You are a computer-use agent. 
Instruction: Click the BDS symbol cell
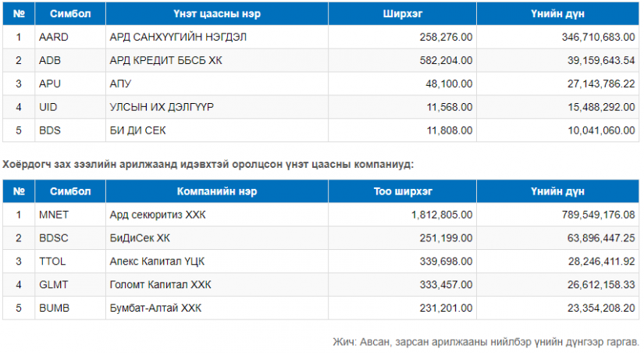(70, 130)
